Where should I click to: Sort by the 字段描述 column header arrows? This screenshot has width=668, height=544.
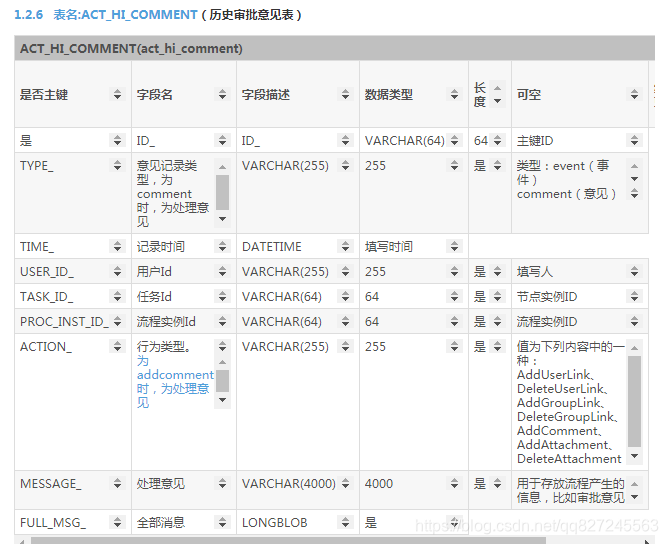pyautogui.click(x=346, y=94)
